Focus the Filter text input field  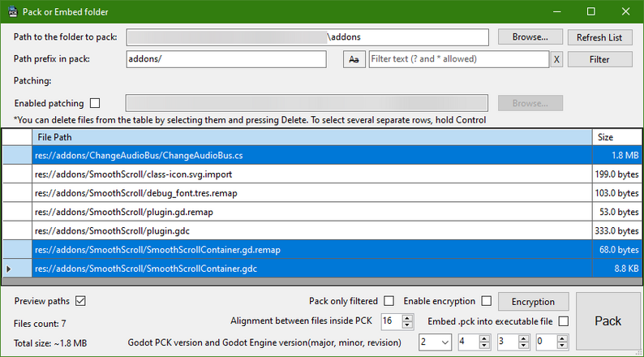coord(458,59)
